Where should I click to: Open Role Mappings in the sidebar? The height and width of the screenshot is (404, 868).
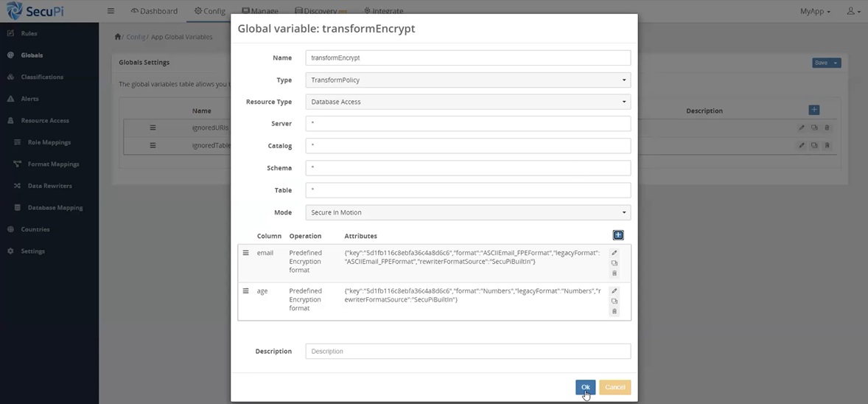(49, 142)
